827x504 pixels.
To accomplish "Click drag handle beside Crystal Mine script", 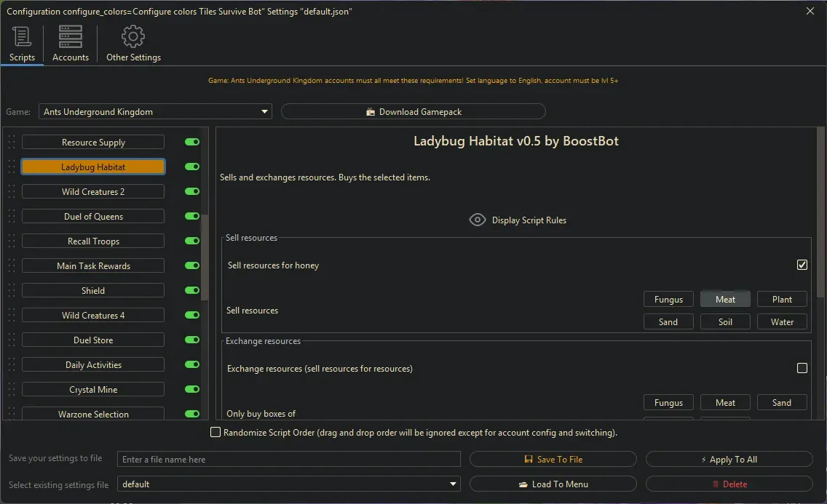I will coord(12,390).
